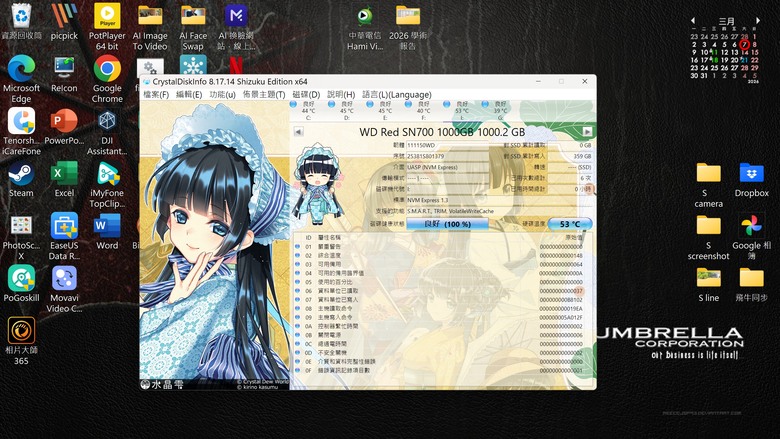Launch Steam from the desktop
780x439 pixels.
(x=21, y=179)
